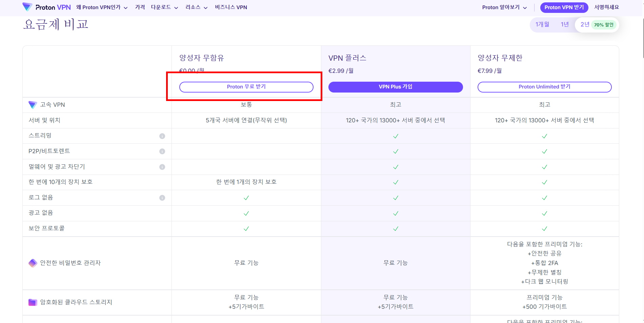The image size is (644, 323).
Task: Open info icon for 로그 없음 row
Action: pyautogui.click(x=162, y=198)
